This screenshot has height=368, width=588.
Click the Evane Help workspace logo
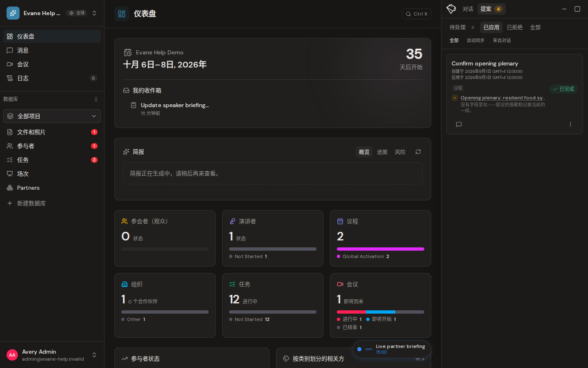point(13,13)
